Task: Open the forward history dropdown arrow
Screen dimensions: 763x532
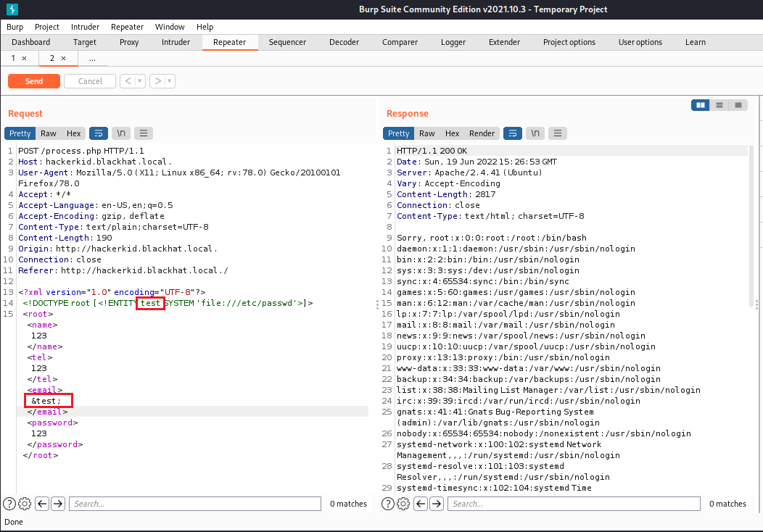Action: (x=169, y=81)
